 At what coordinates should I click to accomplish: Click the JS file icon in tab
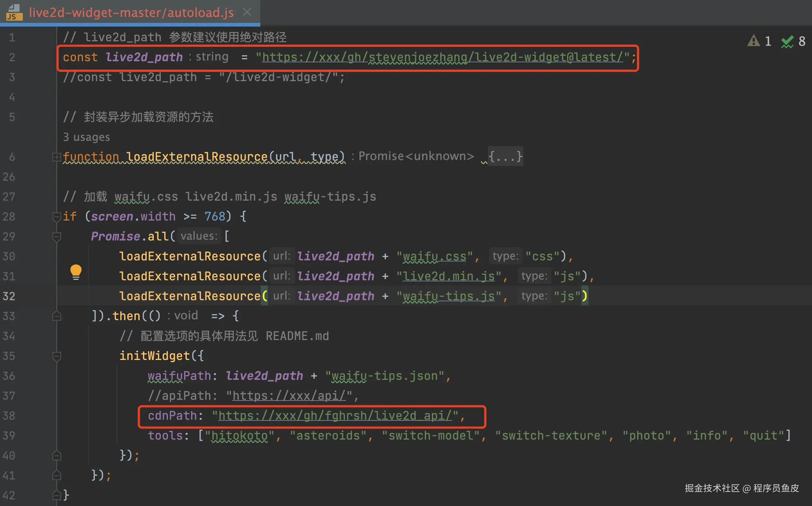(x=14, y=13)
